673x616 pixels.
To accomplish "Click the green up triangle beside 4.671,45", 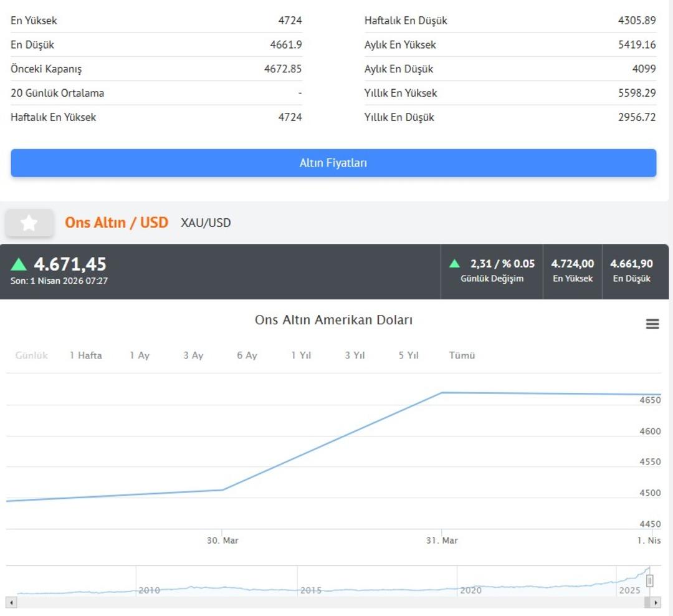I will click(19, 264).
